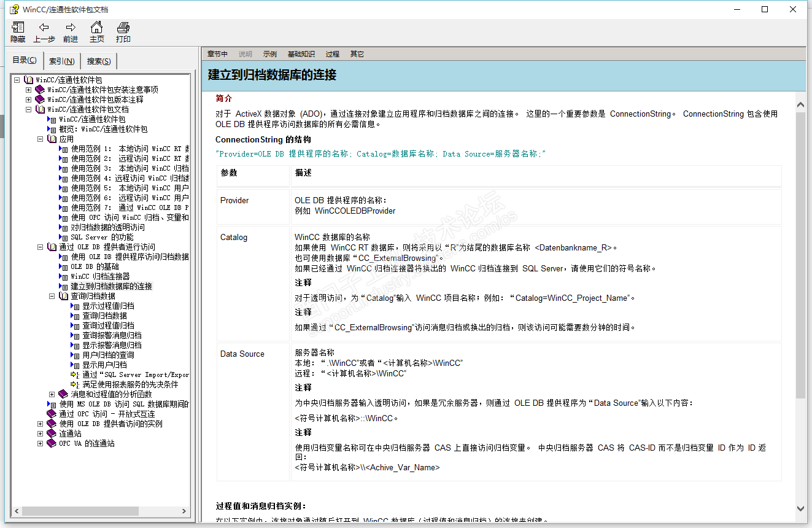Expand the 使用 OLE DB 提供者访问的实例 node
812x528 pixels.
[x=40, y=424]
